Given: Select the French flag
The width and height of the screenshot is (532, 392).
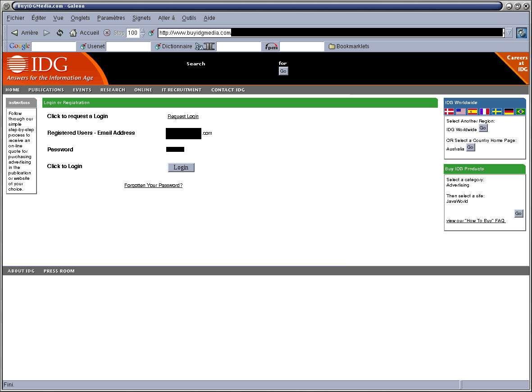Looking at the screenshot, I should click(x=485, y=111).
